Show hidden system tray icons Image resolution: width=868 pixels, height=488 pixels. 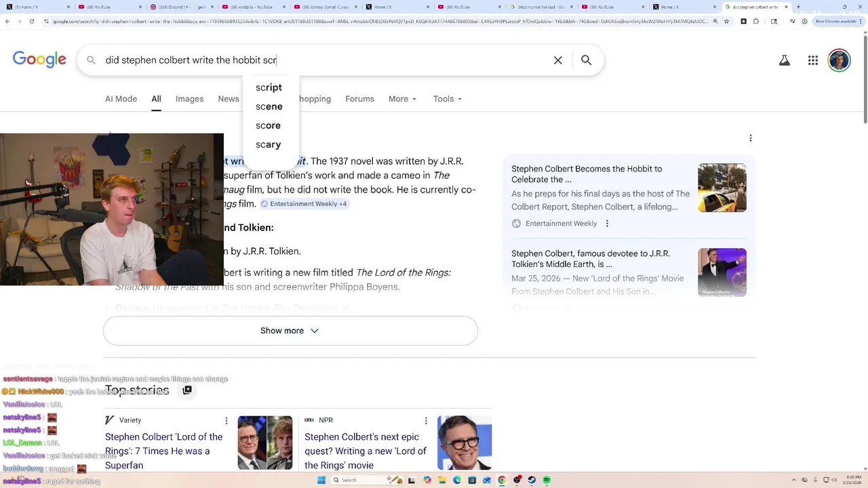[x=794, y=480]
